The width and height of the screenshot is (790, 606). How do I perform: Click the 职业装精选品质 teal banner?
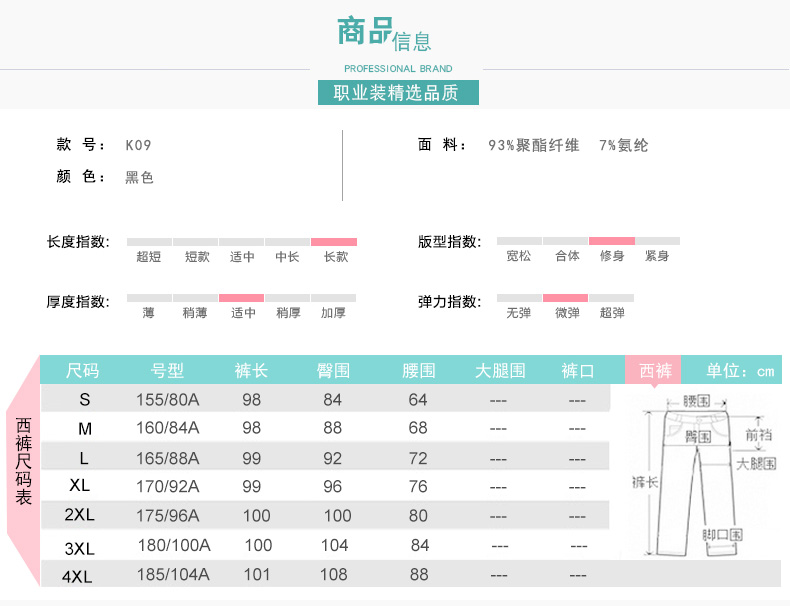pyautogui.click(x=398, y=93)
